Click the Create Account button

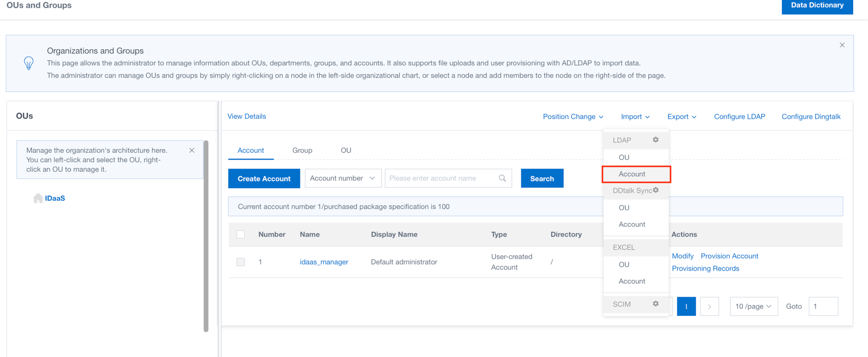pos(264,178)
